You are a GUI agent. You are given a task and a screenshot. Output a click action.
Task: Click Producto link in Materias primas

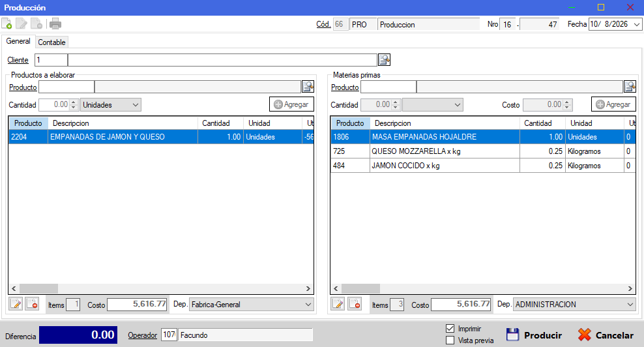point(345,87)
